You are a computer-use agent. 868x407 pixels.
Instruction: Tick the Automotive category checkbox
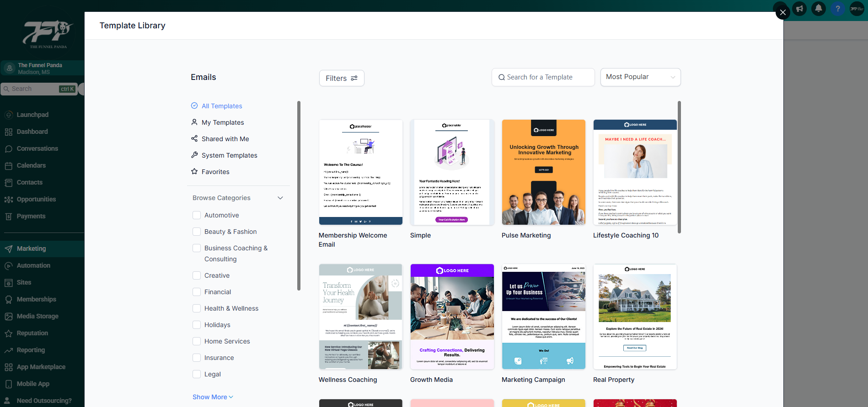coord(197,215)
